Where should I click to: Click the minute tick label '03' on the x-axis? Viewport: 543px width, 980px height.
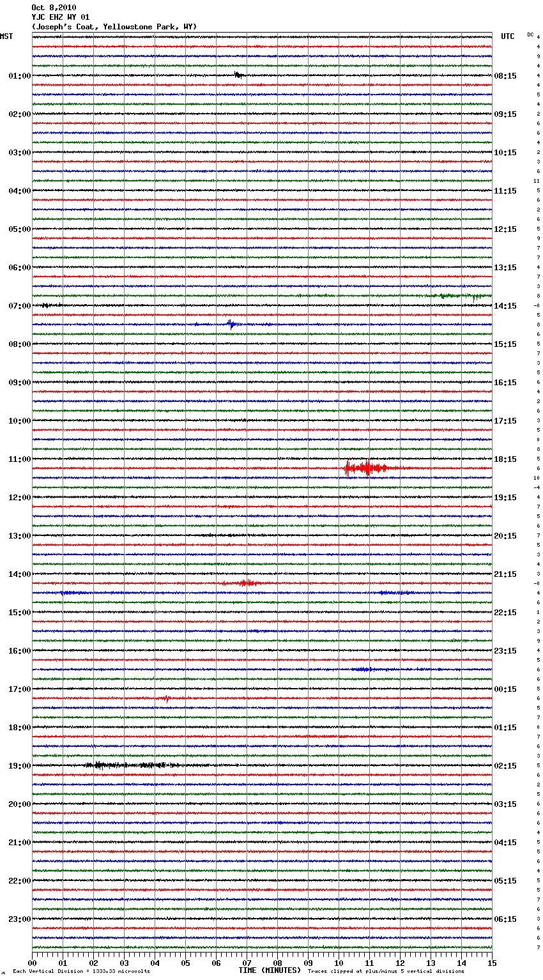[124, 963]
